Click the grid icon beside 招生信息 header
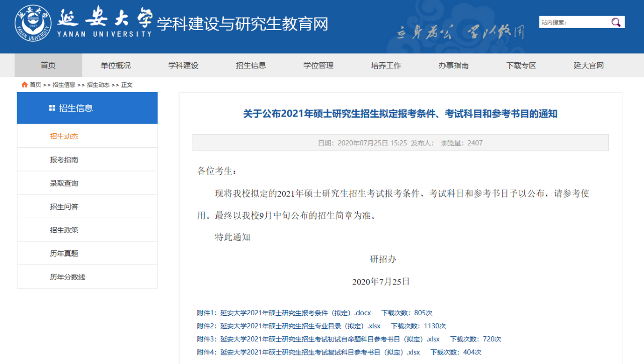 (52, 108)
